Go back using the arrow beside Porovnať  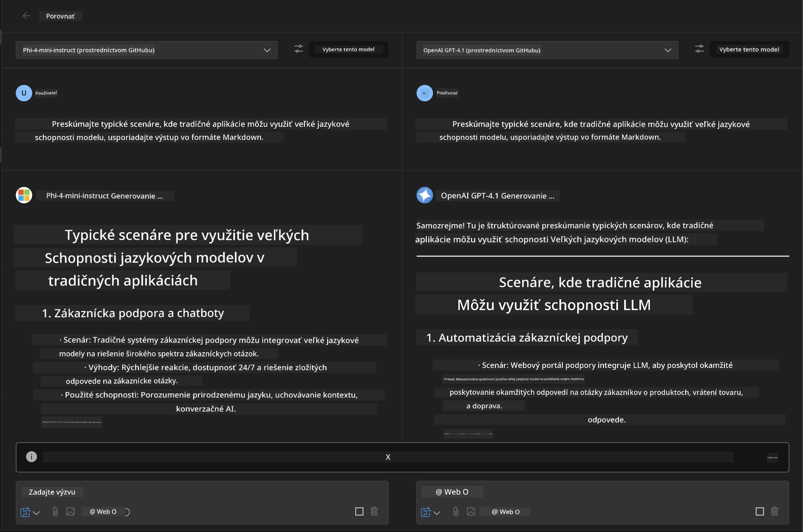[26, 16]
